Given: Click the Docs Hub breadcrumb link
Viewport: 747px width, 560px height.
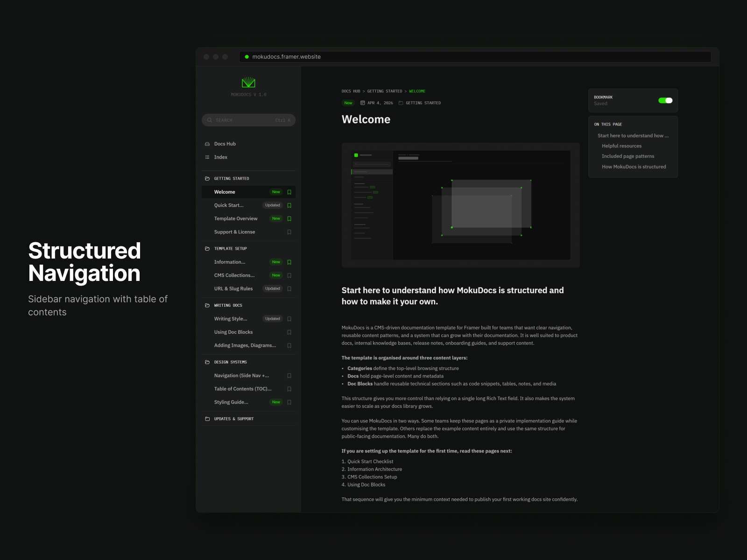Looking at the screenshot, I should pyautogui.click(x=351, y=91).
